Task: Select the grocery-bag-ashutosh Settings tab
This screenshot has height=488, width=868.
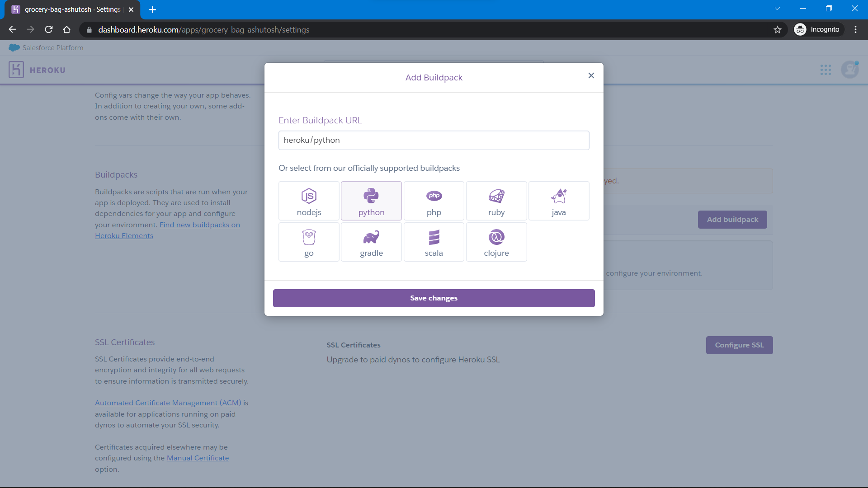Action: pos(72,9)
